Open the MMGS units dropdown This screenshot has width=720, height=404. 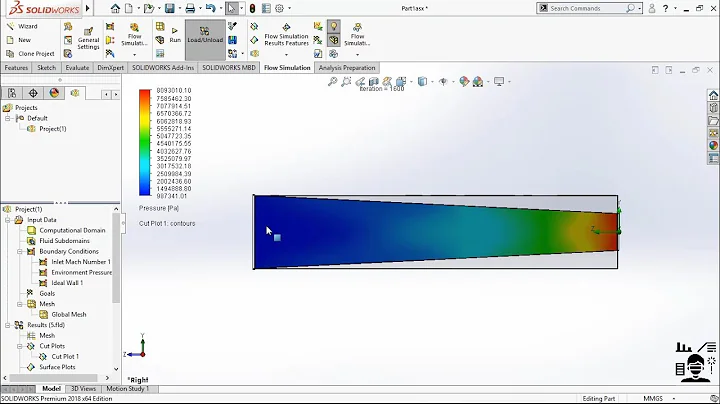(674, 398)
